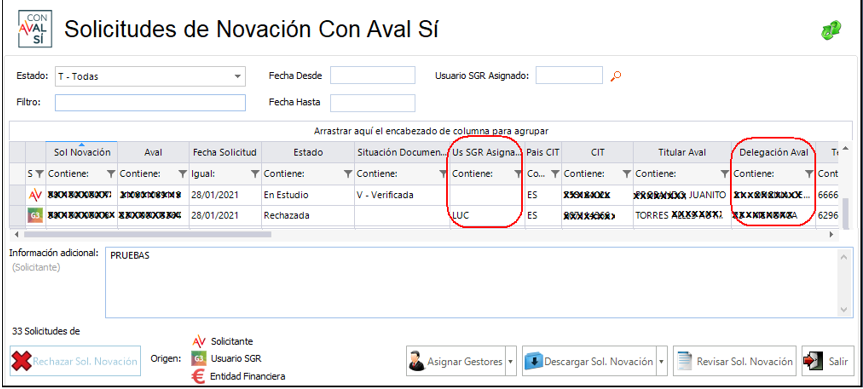Click the green chain link icon
The height and width of the screenshot is (389, 863).
click(x=831, y=30)
